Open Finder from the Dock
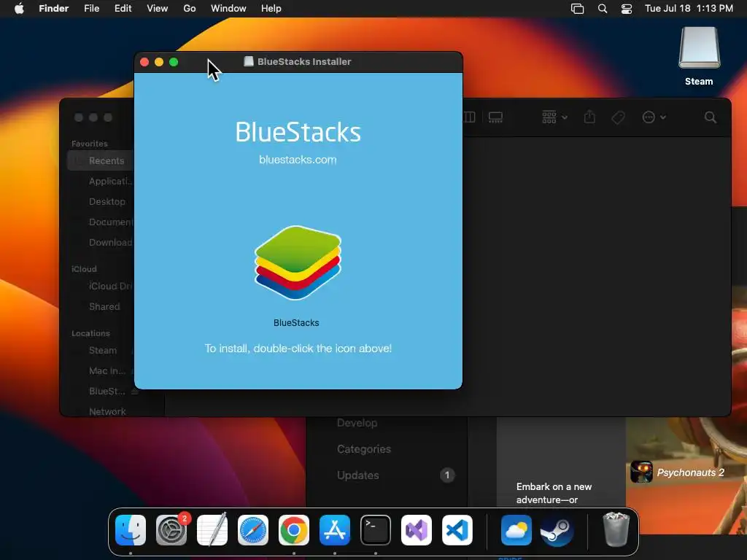Screen dimensions: 747x560 131,530
